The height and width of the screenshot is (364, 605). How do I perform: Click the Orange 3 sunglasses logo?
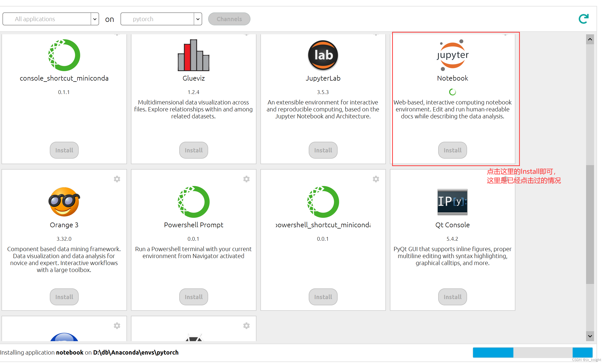pos(64,202)
